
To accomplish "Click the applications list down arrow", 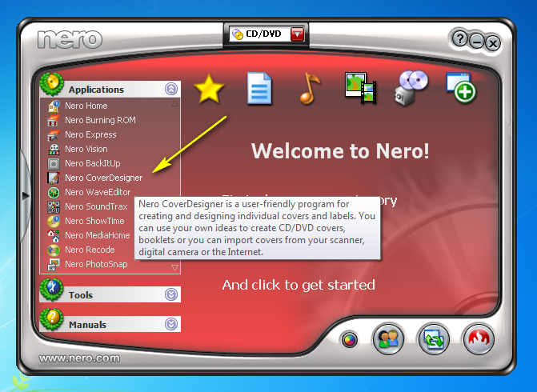I will click(174, 268).
